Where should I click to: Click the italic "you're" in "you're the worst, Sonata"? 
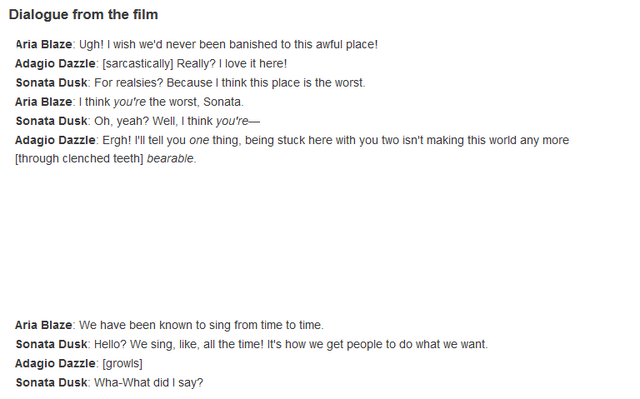[x=129, y=102]
